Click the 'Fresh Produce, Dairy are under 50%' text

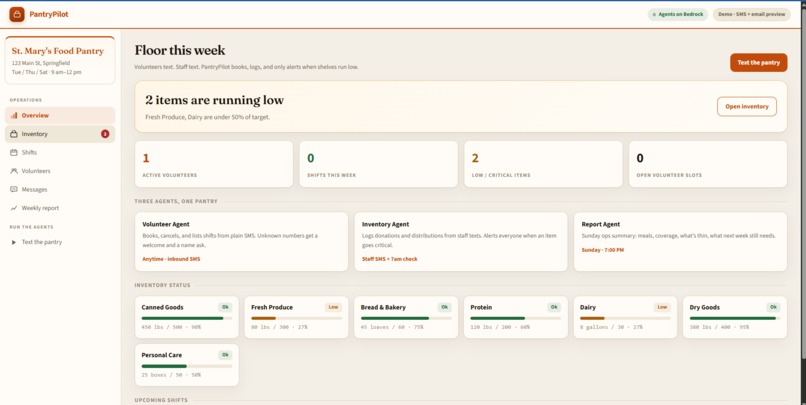(x=207, y=117)
